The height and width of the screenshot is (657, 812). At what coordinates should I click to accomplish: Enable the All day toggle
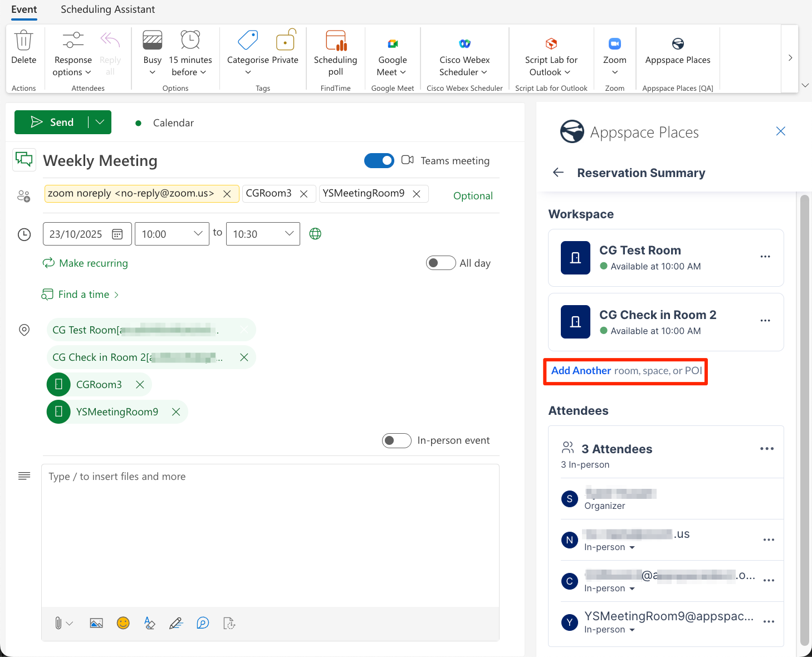point(441,263)
